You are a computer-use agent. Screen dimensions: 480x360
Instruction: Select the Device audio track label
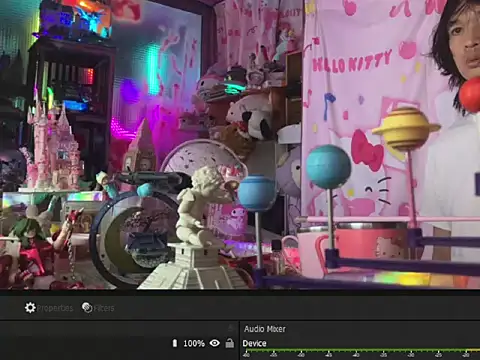tap(254, 343)
